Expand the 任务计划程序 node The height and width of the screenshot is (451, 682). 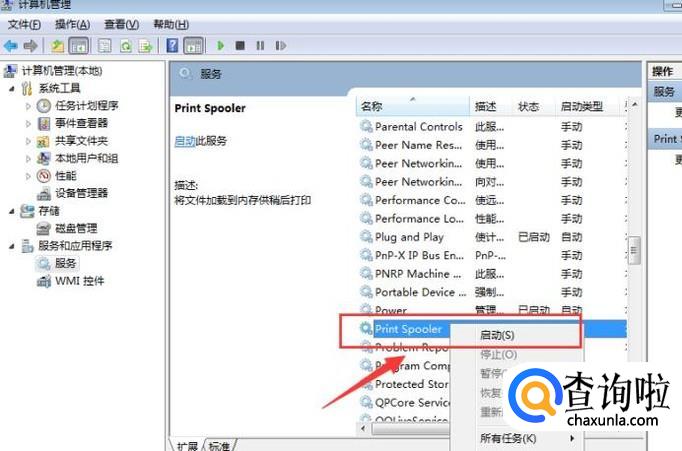click(x=28, y=106)
